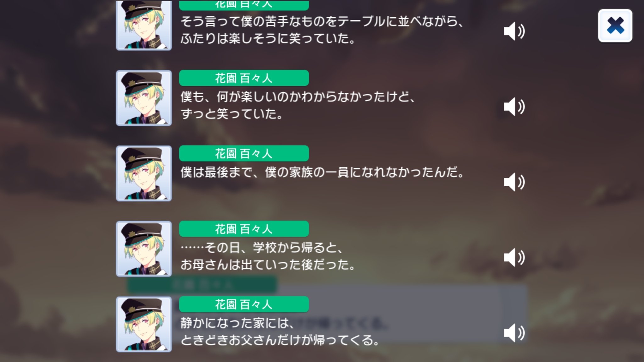This screenshot has width=644, height=362.
Task: Play voice for '僕は最後まで' line
Action: [514, 182]
